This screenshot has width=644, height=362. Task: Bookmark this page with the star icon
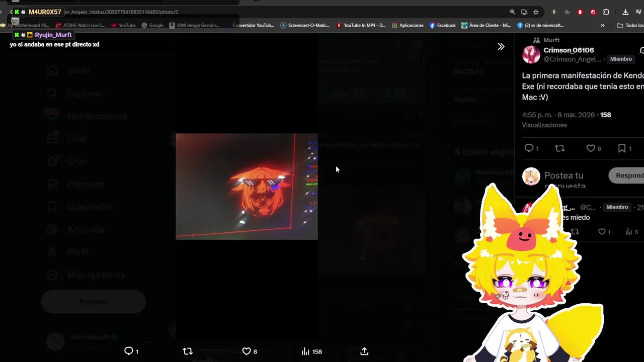536,12
